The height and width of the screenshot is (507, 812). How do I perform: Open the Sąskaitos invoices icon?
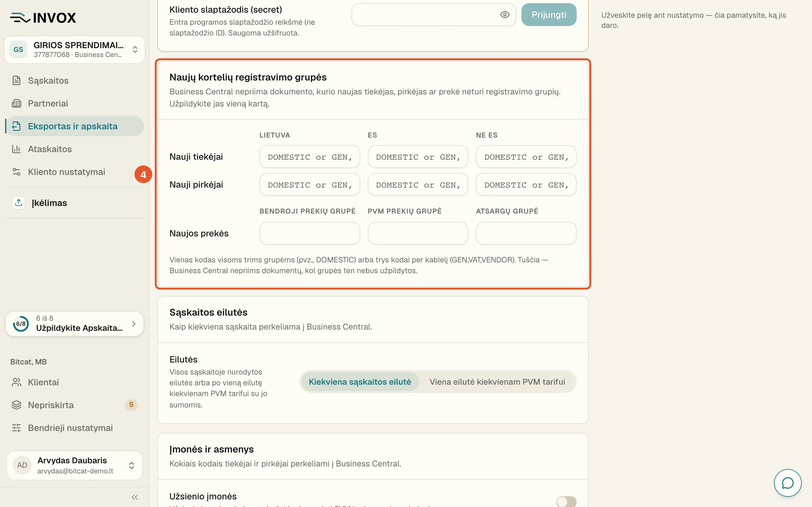click(16, 80)
